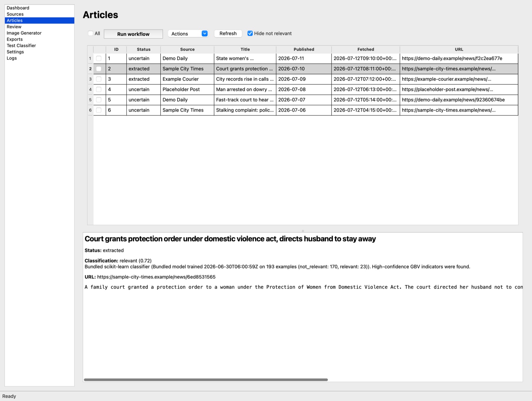The height and width of the screenshot is (401, 532).
Task: Click URL ending f2c2ea677e
Action: click(459, 59)
